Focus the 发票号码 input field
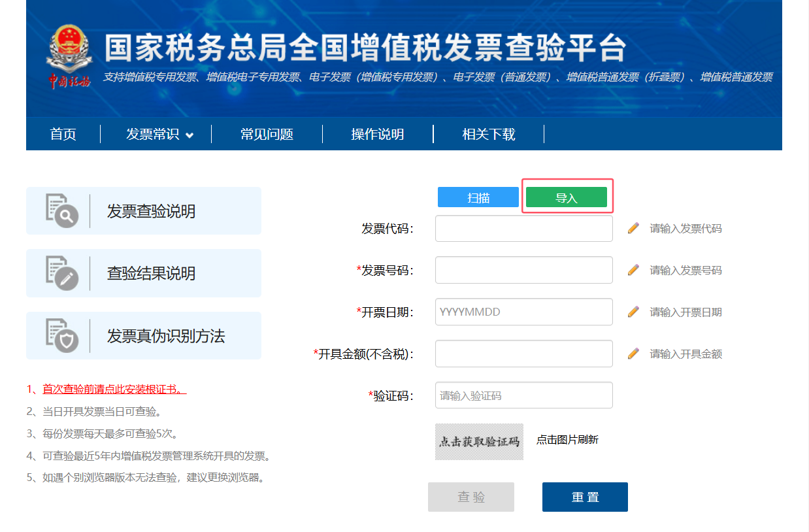 524,270
